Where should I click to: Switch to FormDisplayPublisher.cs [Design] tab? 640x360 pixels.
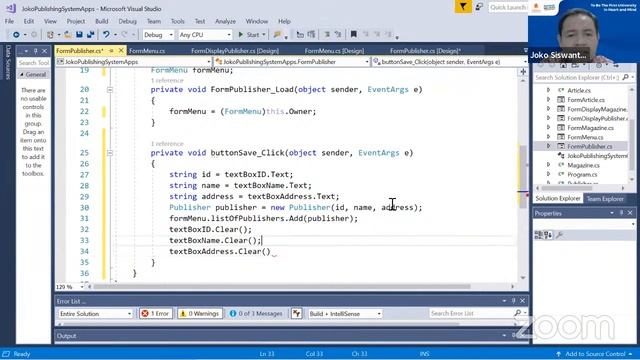[x=235, y=51]
